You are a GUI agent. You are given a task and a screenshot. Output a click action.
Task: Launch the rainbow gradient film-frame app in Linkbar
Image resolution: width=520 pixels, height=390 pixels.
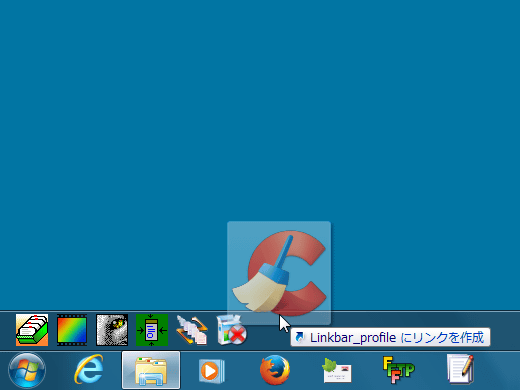(72, 330)
